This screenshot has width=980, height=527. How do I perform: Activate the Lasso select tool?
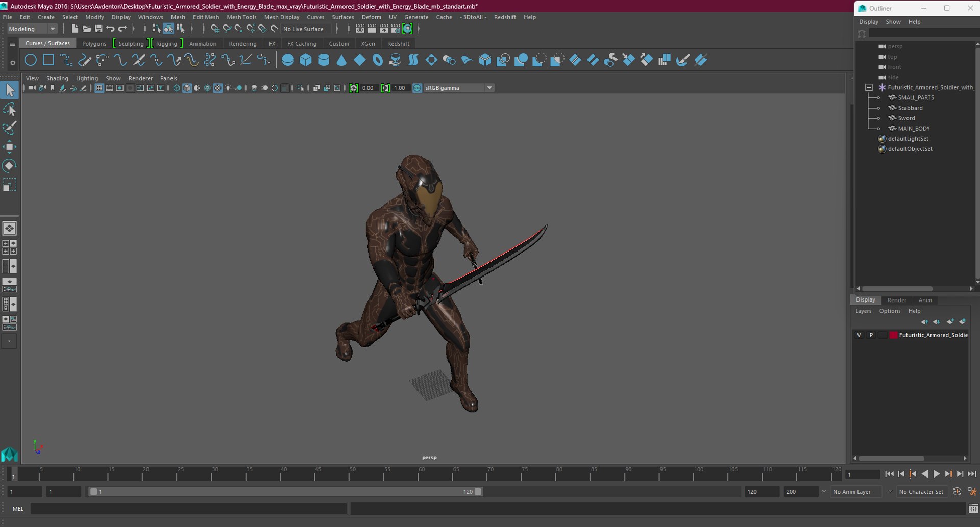tap(10, 109)
